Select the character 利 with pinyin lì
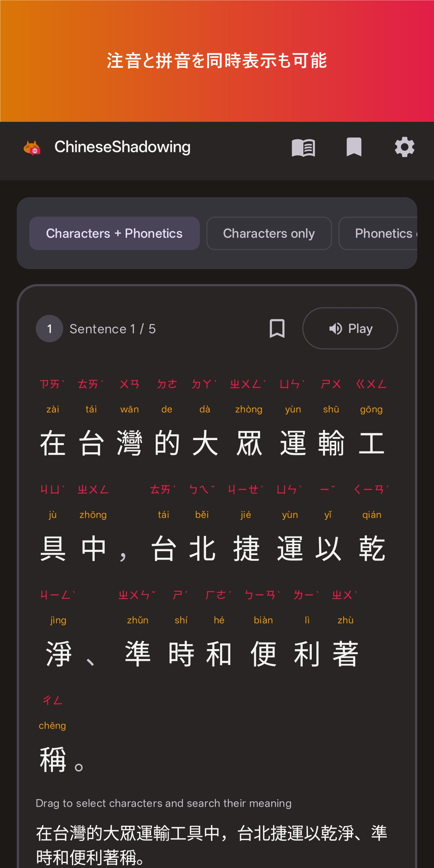Screen dimensions: 434x868 pyautogui.click(x=307, y=654)
